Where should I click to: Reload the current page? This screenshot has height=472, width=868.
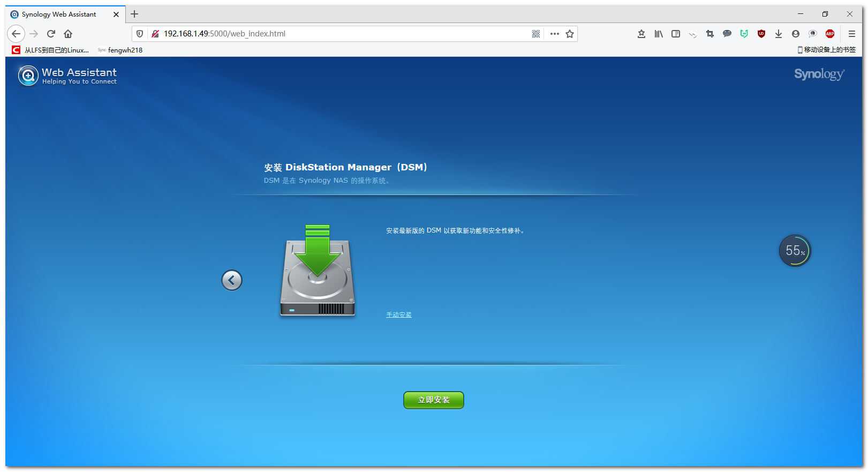point(51,34)
